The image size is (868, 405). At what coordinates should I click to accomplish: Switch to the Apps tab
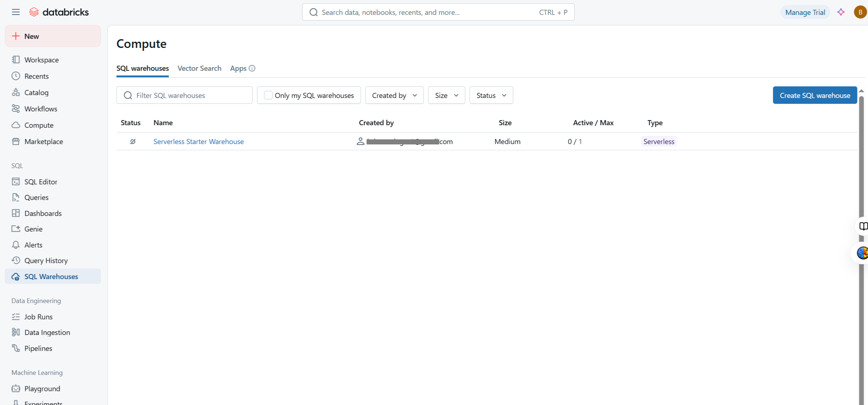(238, 68)
